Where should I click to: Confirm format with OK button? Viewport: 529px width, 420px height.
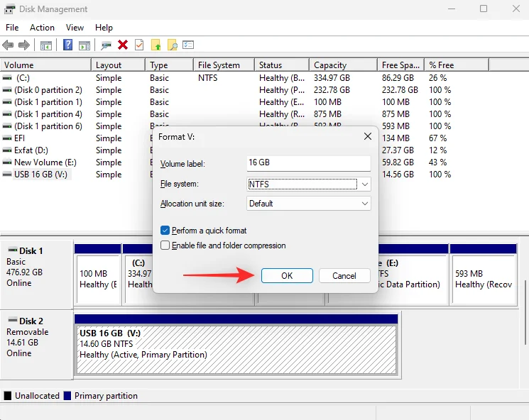coord(287,276)
